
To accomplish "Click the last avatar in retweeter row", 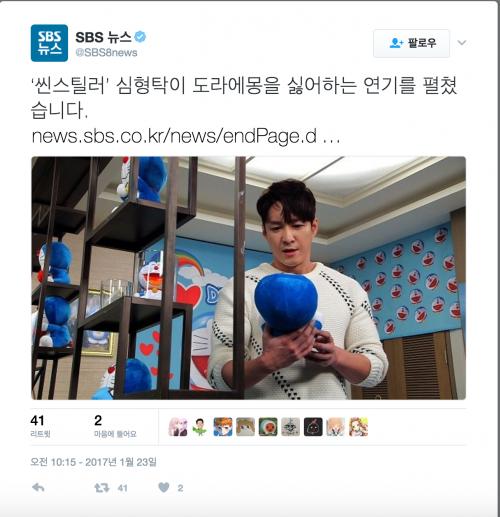I will tap(358, 427).
